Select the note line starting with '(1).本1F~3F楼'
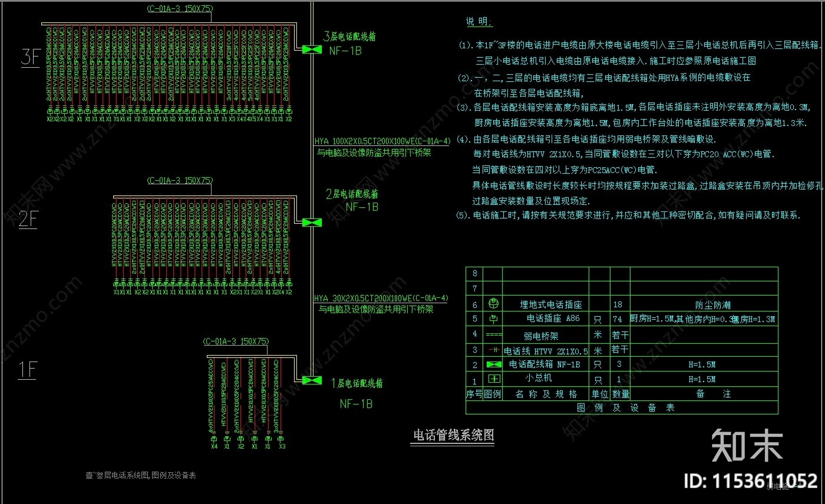Image resolution: width=825 pixels, height=504 pixels. [641, 45]
